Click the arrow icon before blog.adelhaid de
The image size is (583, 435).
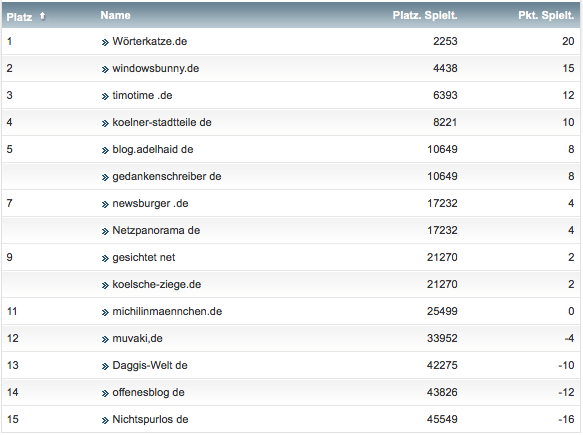[x=105, y=151]
